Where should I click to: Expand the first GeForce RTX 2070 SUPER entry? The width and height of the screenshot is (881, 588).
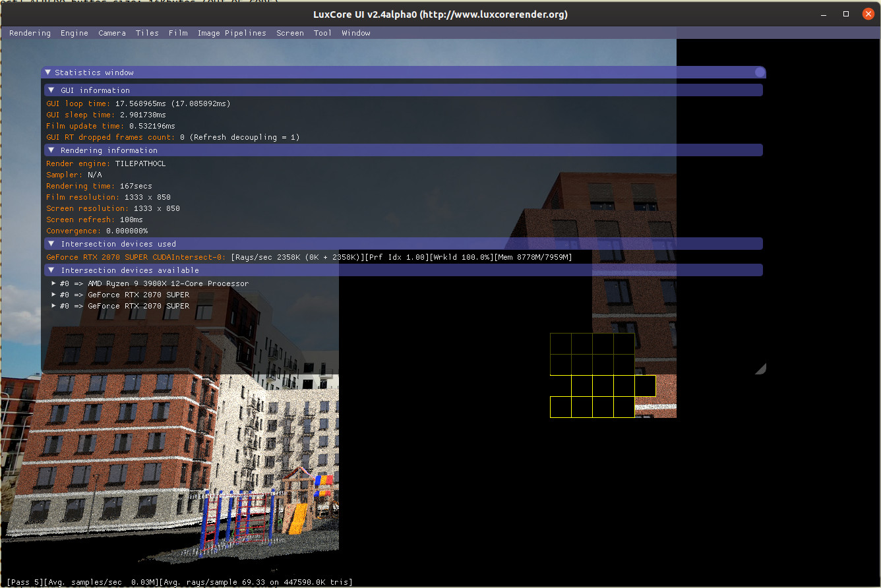[x=53, y=294]
